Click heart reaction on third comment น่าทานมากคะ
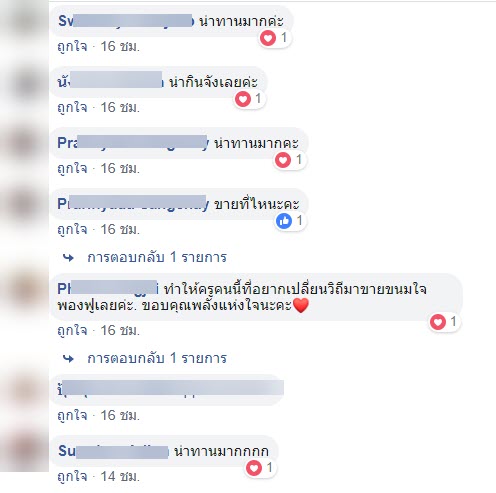Screen dimensions: 496x493 point(283,160)
